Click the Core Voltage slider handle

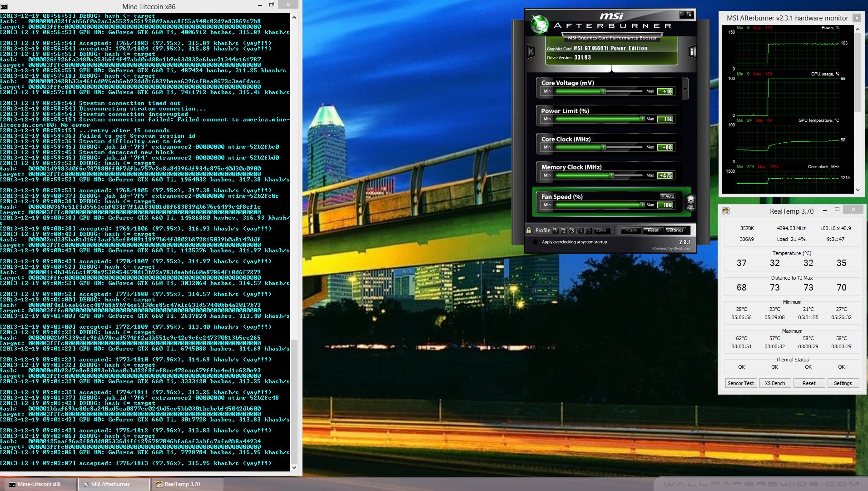(603, 91)
